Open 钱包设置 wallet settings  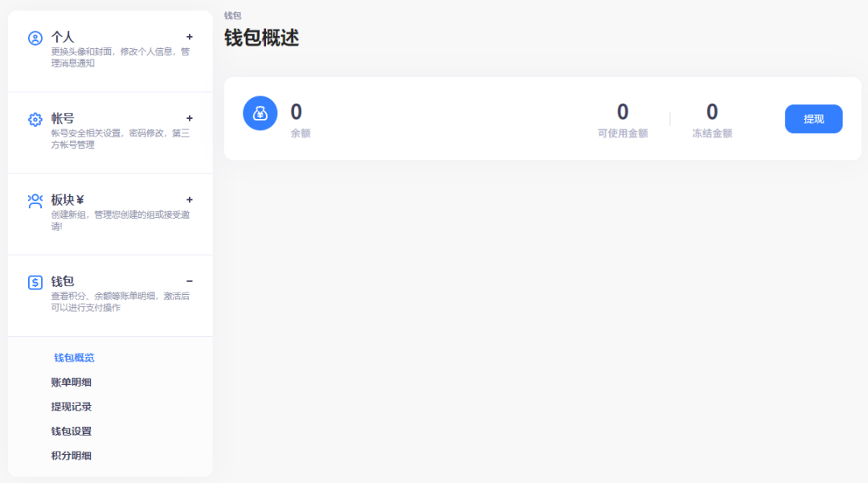(72, 431)
